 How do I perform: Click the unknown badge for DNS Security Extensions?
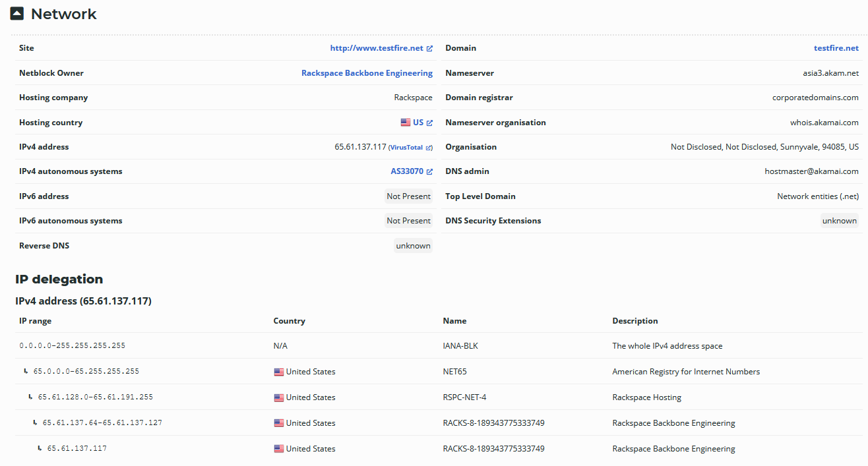click(x=840, y=221)
